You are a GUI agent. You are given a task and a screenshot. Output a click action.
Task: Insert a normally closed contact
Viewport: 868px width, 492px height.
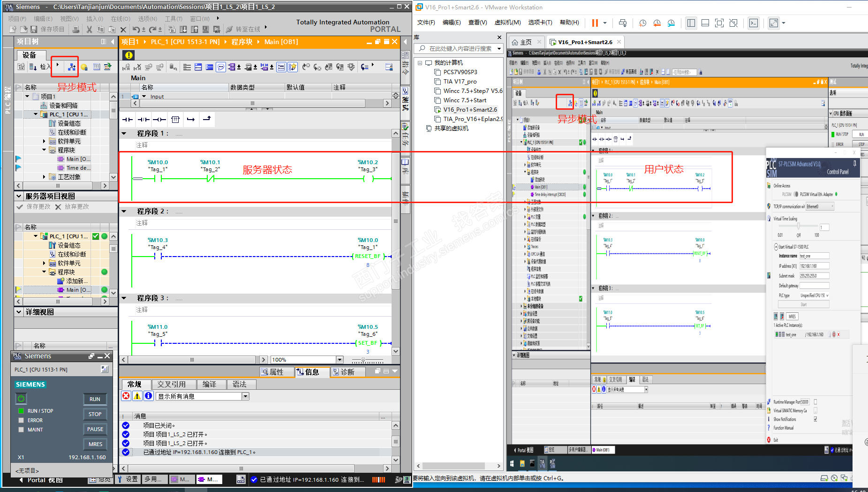coord(143,120)
